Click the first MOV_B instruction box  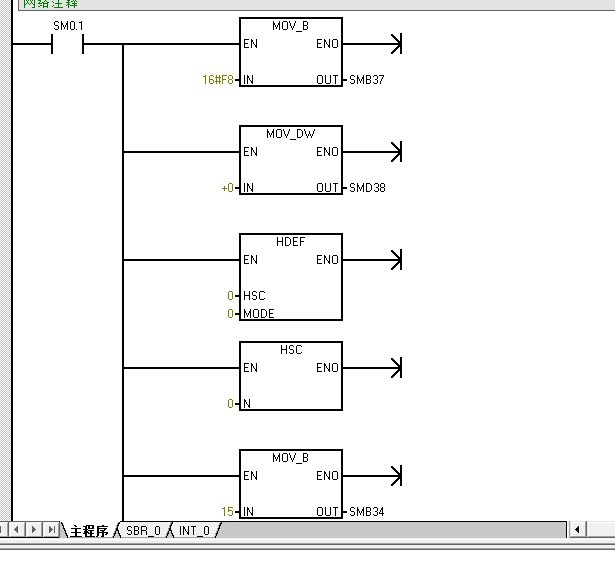tap(290, 53)
